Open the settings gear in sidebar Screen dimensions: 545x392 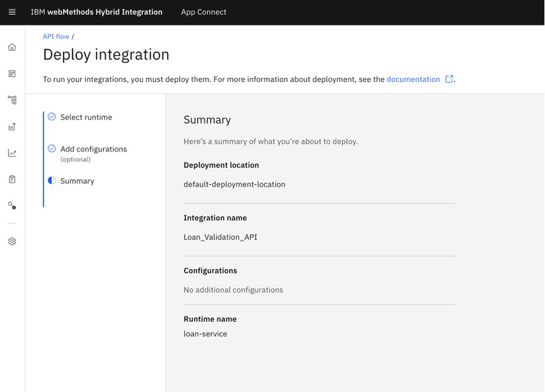click(12, 241)
